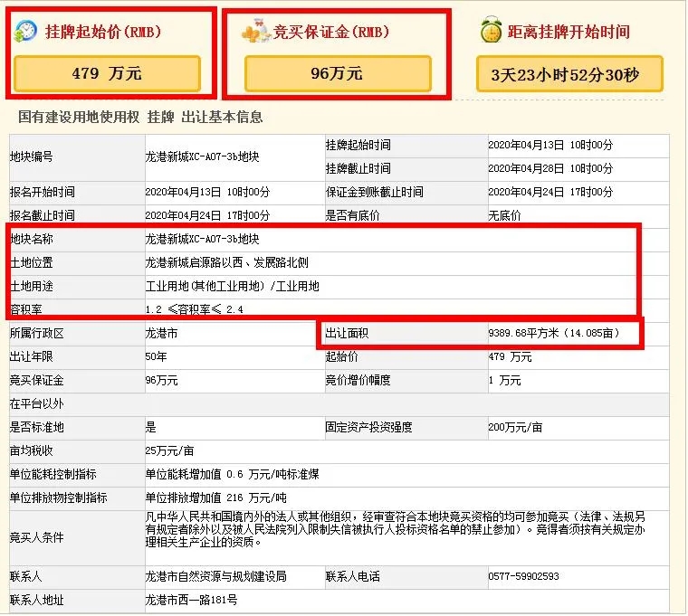
Task: Click the contact address 龙港市西一路181号
Action: pos(191,601)
